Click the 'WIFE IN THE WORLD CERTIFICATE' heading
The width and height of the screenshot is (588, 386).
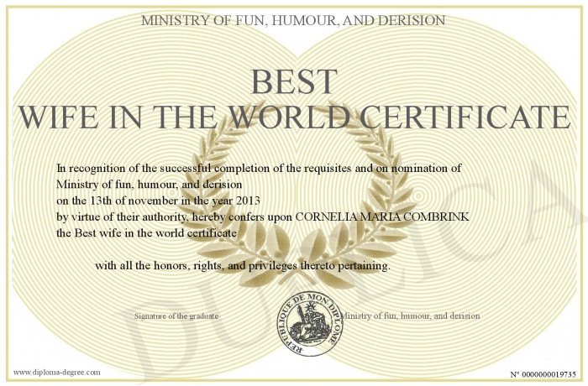click(x=293, y=117)
